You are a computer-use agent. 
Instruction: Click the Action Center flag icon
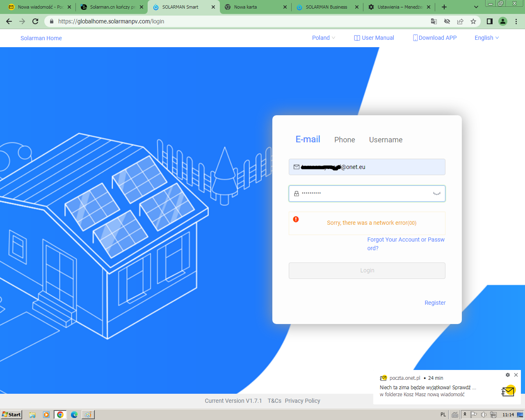coord(474,415)
